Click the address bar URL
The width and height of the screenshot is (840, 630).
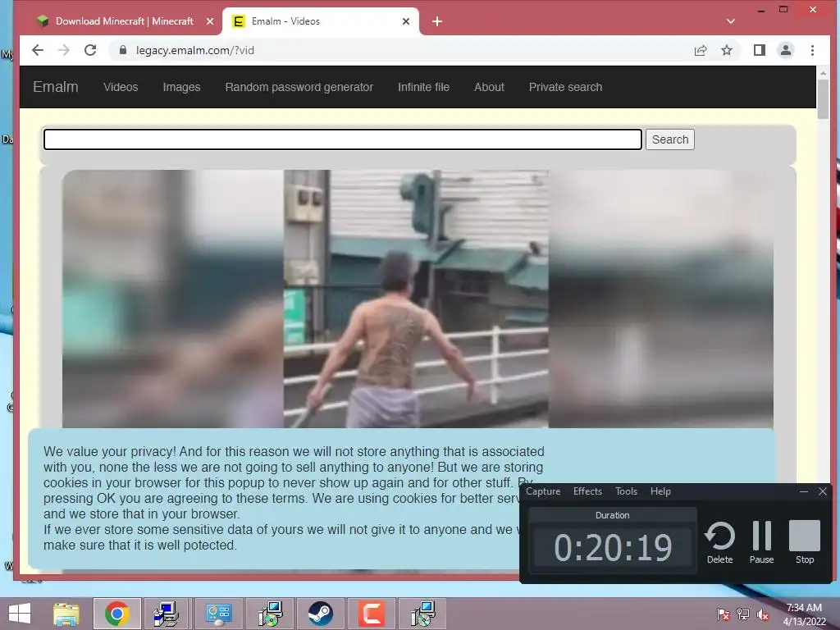click(x=195, y=50)
